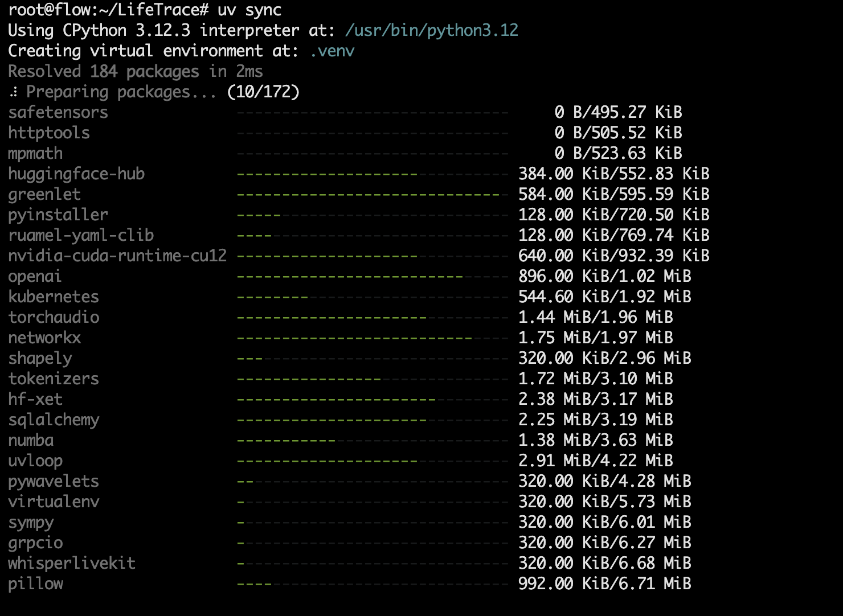The image size is (843, 616).
Task: Select the torchaudio package name
Action: click(x=54, y=317)
